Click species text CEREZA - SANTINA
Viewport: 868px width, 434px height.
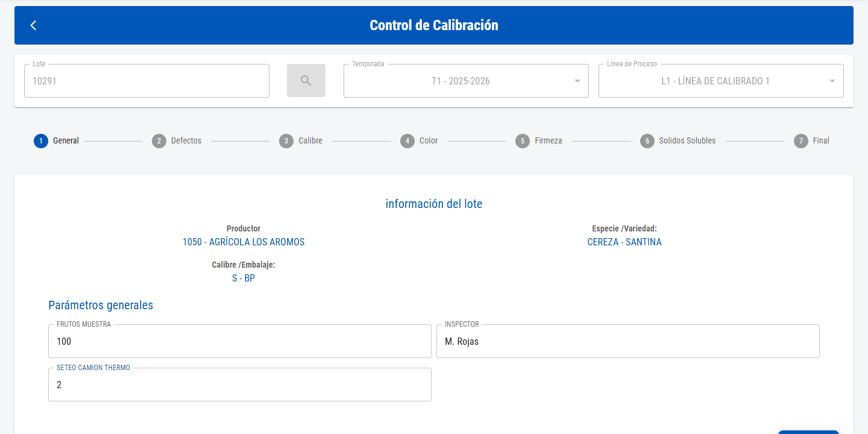(624, 242)
